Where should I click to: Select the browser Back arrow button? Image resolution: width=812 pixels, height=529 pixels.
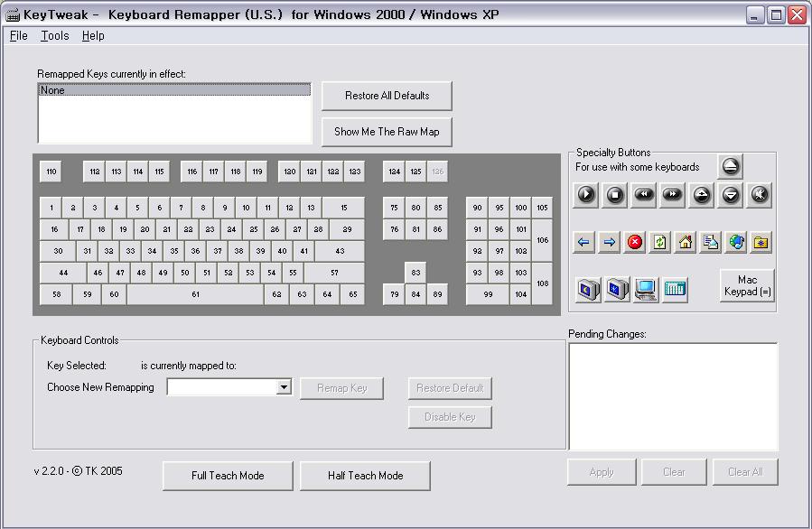(583, 242)
